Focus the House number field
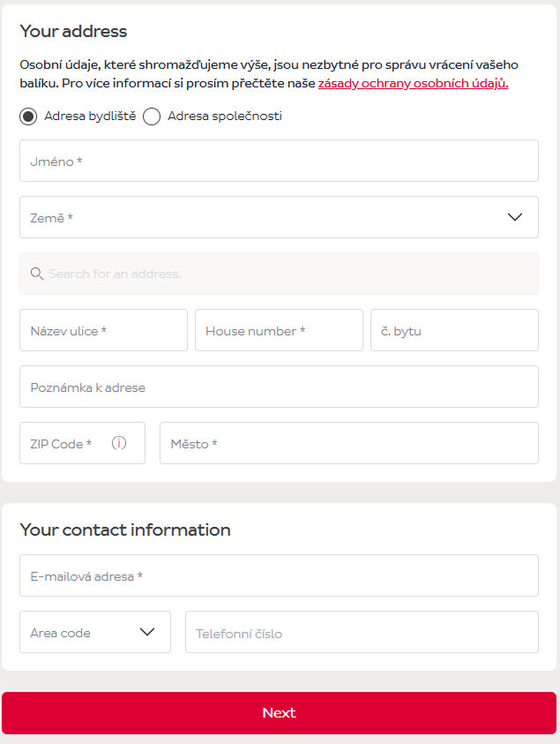The height and width of the screenshot is (744, 560). [x=279, y=330]
